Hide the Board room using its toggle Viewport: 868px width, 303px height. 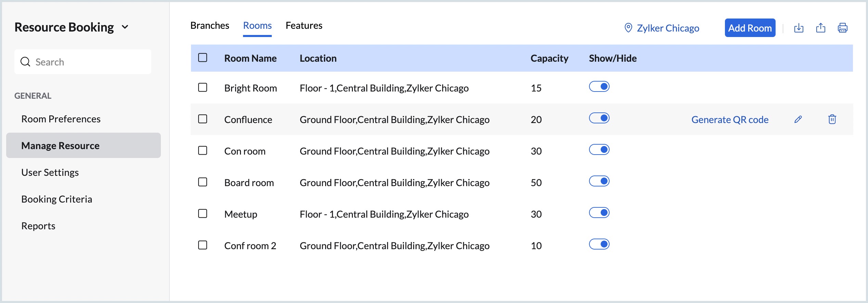click(599, 181)
